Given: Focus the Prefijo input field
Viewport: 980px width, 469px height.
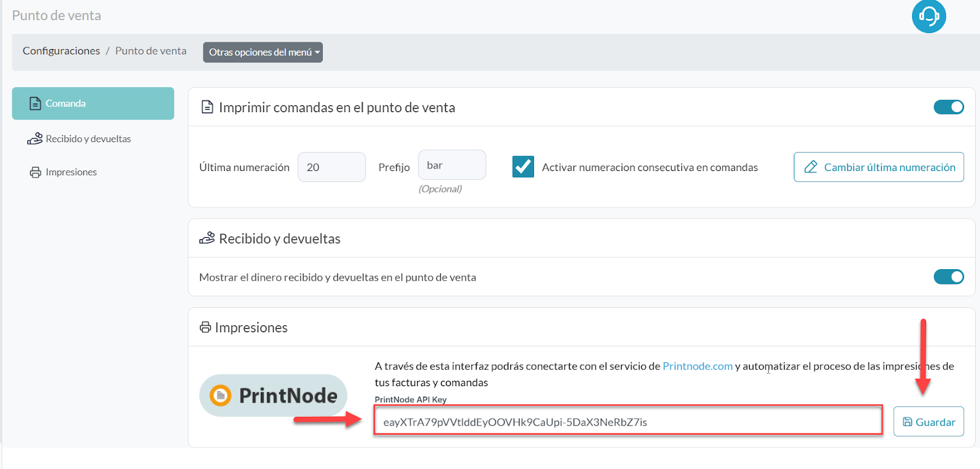Looking at the screenshot, I should pos(452,166).
